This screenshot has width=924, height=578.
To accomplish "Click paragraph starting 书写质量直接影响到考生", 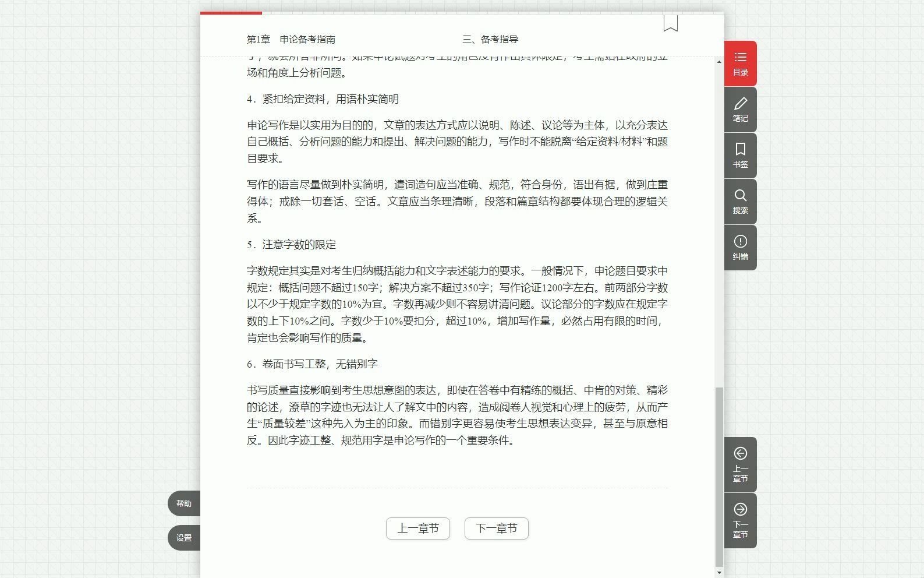I will (x=457, y=415).
